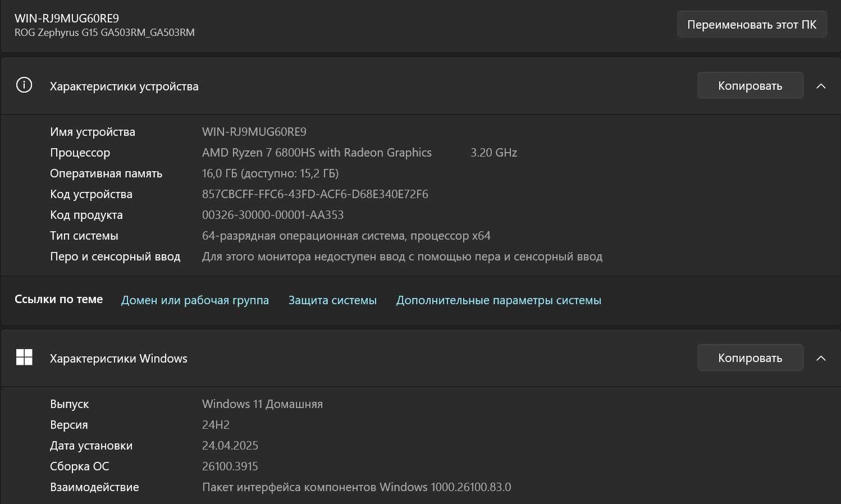This screenshot has width=841, height=504.
Task: Select the Выпуск label
Action: (70, 404)
